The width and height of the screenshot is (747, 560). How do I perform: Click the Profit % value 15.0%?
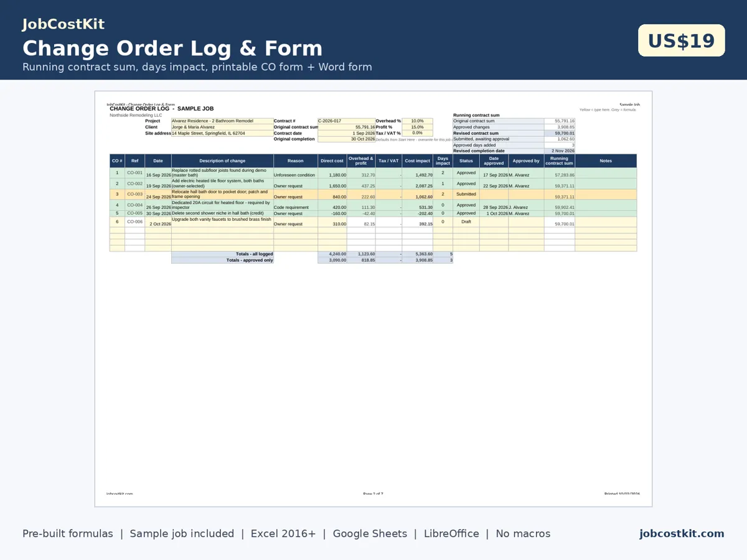tap(417, 127)
